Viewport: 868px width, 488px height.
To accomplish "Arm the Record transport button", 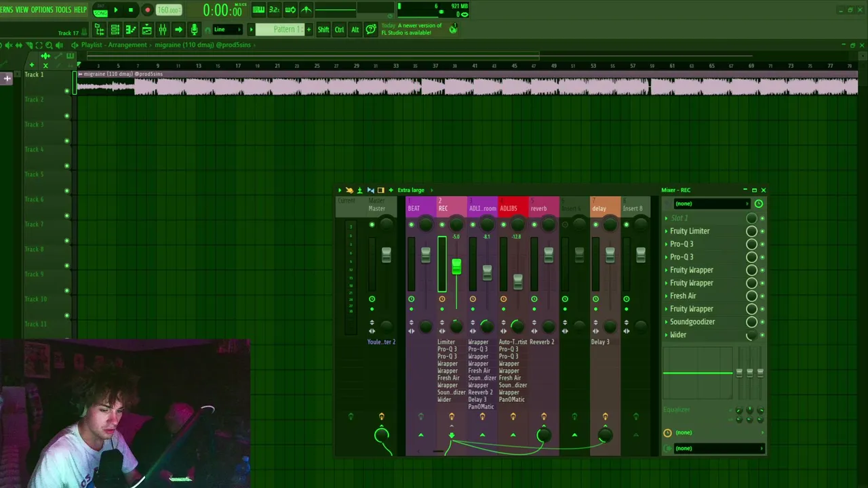I will [x=147, y=10].
